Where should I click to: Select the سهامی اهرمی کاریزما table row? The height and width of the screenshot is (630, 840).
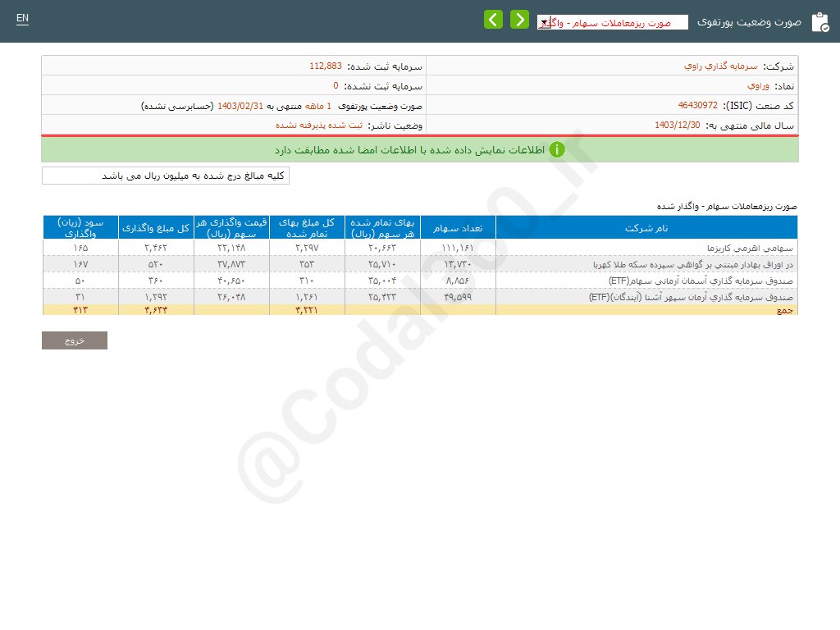click(646, 247)
